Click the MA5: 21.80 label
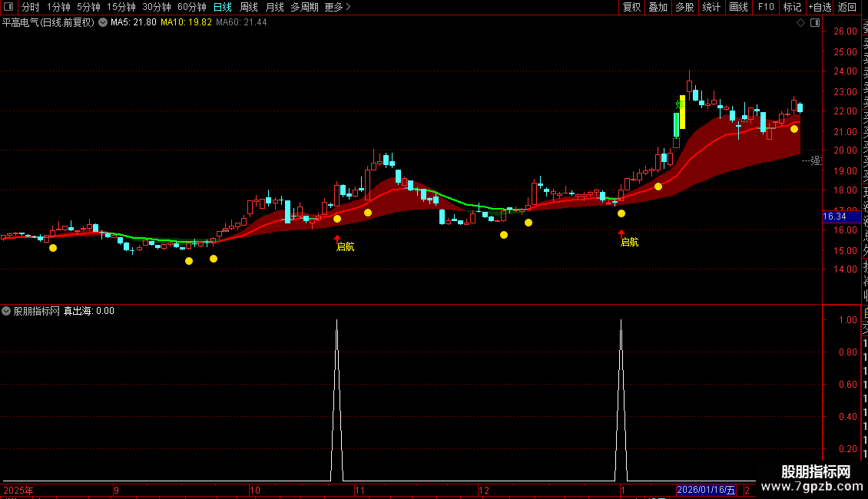Image resolution: width=868 pixels, height=499 pixels. (134, 23)
